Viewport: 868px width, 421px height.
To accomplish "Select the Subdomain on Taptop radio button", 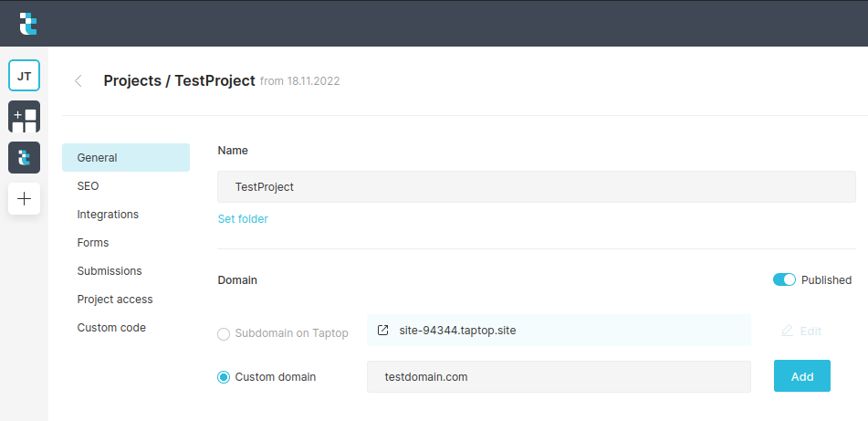I will tap(223, 334).
